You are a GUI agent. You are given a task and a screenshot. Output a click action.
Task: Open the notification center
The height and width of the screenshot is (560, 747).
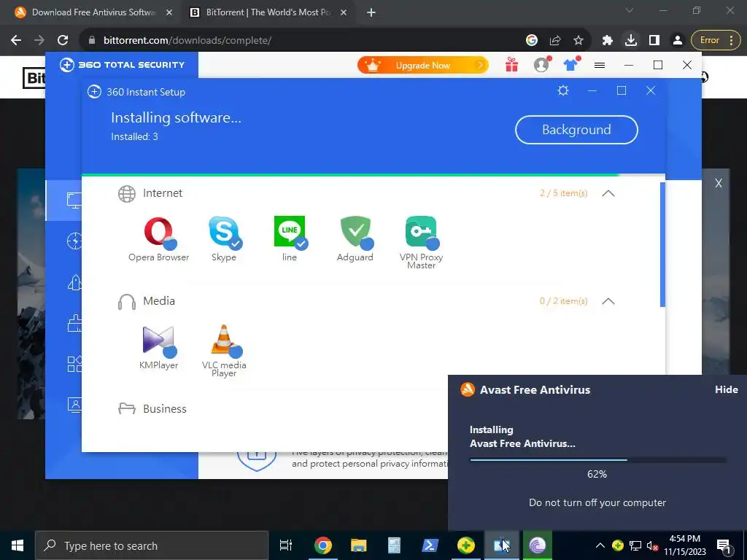tap(724, 545)
